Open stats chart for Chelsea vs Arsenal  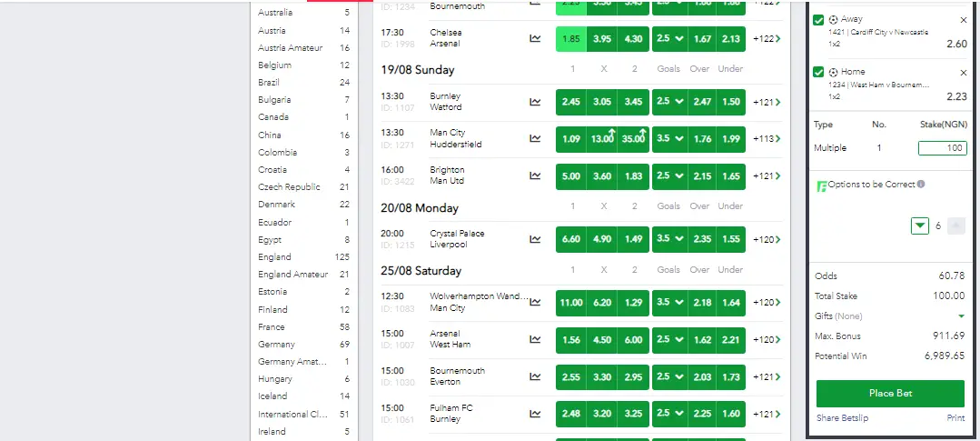536,38
